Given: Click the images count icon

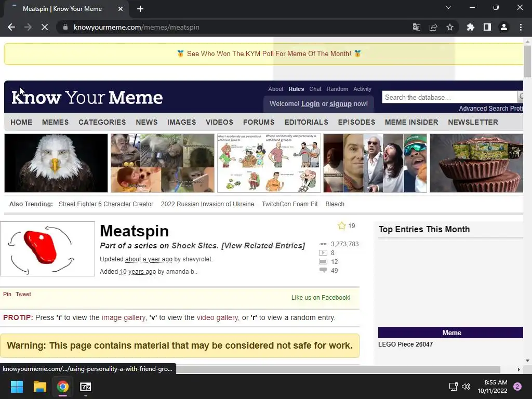Looking at the screenshot, I should click(323, 262).
